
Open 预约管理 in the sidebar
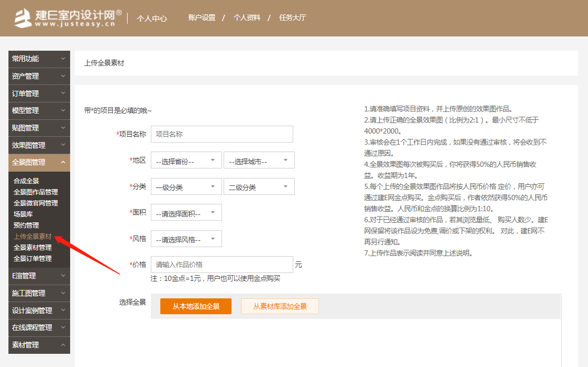(26, 225)
